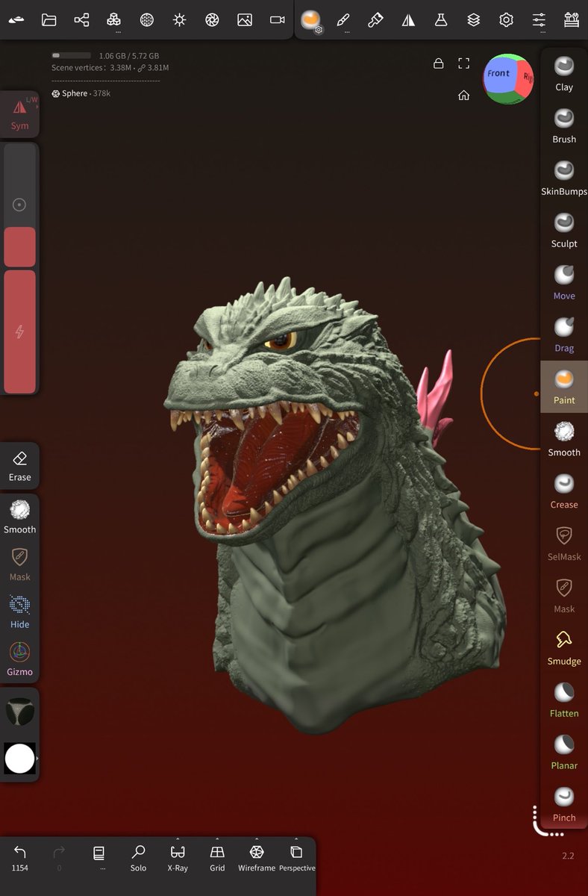
Task: Select the Move tool
Action: 564,283
